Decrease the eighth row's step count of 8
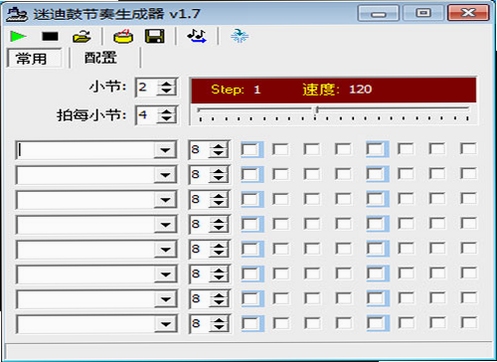 pos(219,327)
